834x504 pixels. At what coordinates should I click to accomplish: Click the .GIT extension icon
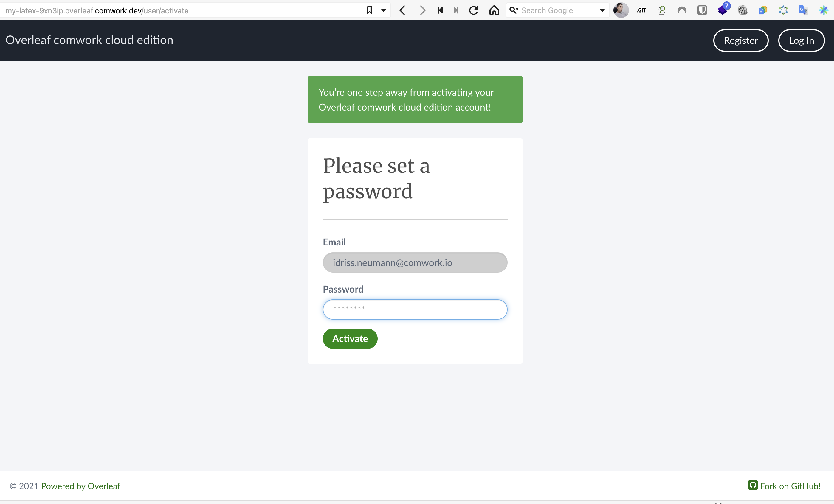tap(641, 10)
